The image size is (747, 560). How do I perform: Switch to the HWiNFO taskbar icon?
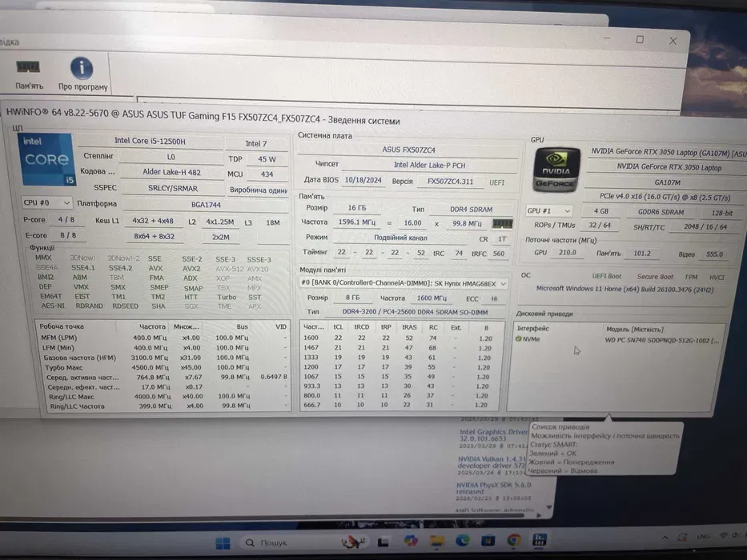[540, 539]
